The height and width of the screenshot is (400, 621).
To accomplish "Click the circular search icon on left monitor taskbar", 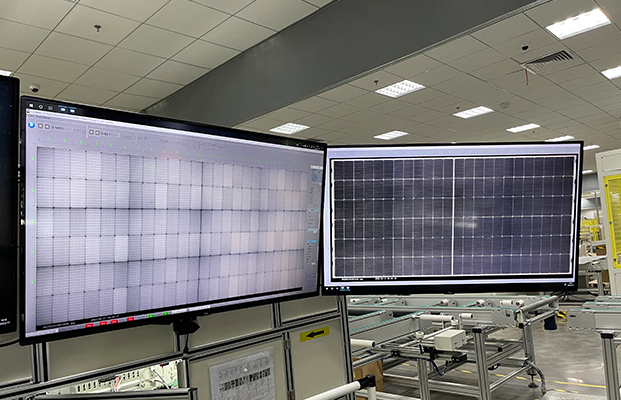I will tap(41, 107).
